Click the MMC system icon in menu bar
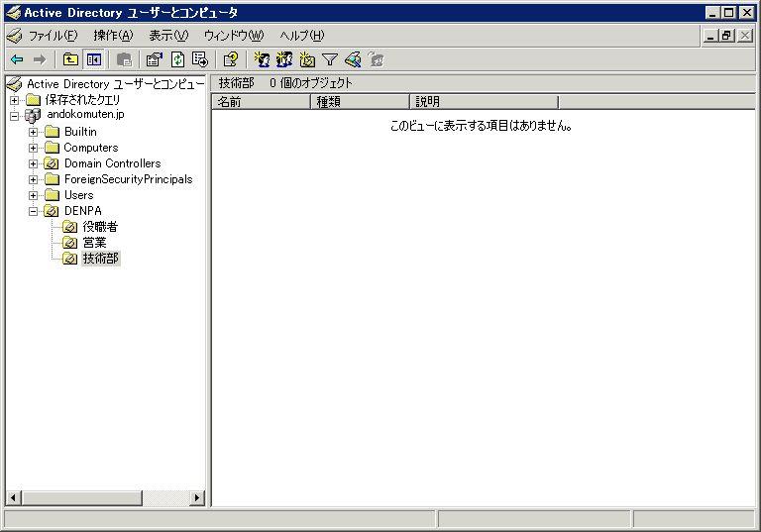 point(15,36)
